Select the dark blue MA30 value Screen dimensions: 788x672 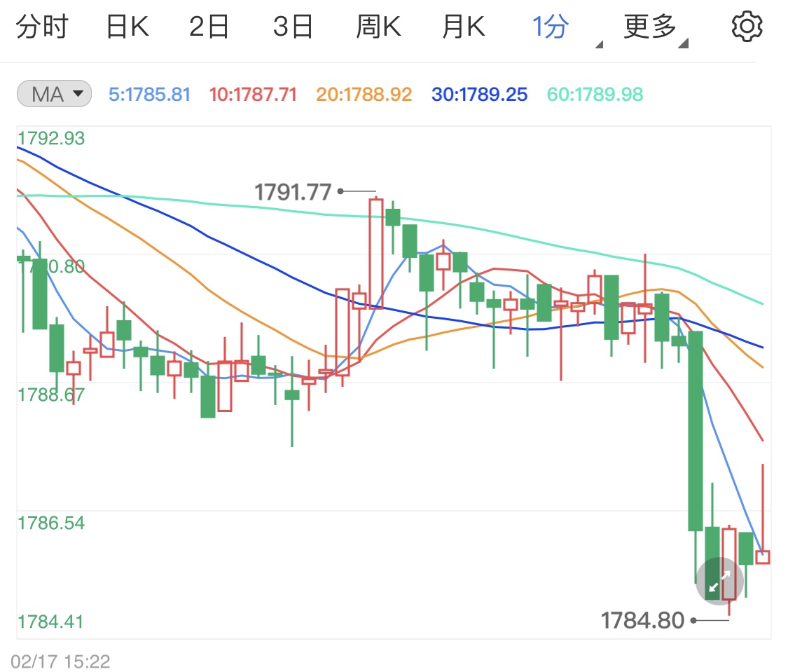click(x=479, y=94)
